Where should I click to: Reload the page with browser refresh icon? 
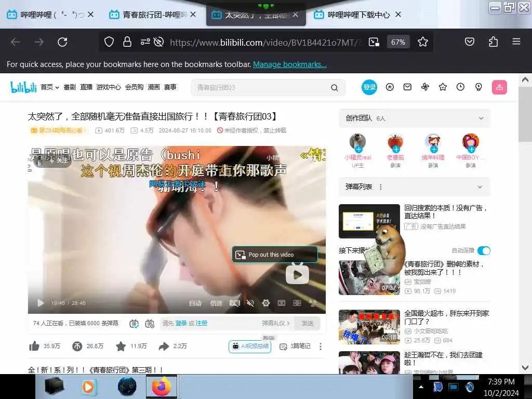tap(62, 42)
